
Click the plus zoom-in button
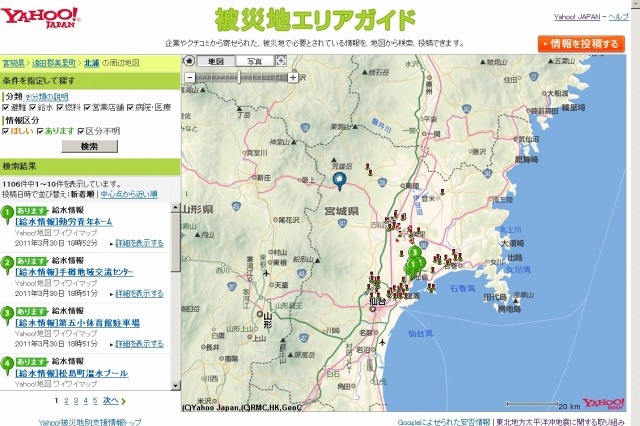[293, 77]
